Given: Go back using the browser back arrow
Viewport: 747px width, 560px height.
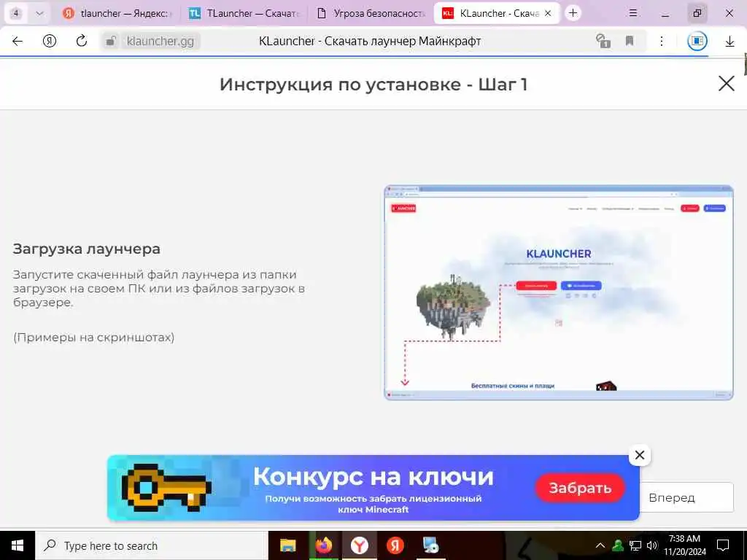Looking at the screenshot, I should click(x=18, y=42).
